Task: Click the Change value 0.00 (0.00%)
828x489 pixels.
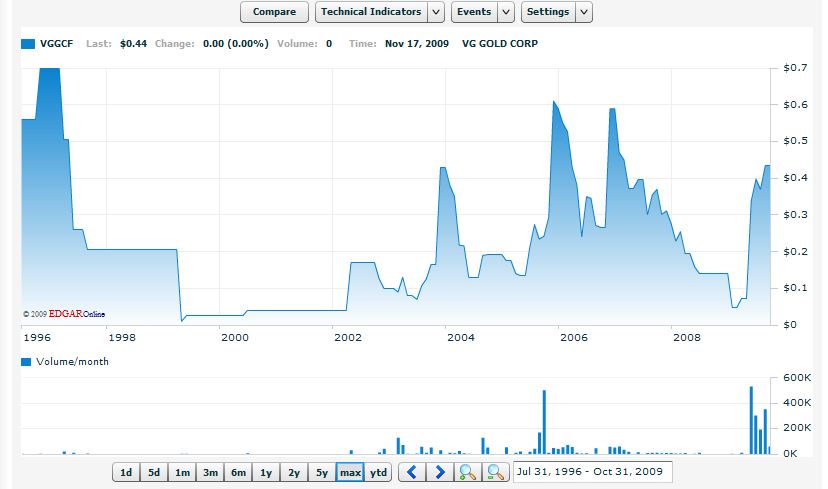Action: [236, 44]
